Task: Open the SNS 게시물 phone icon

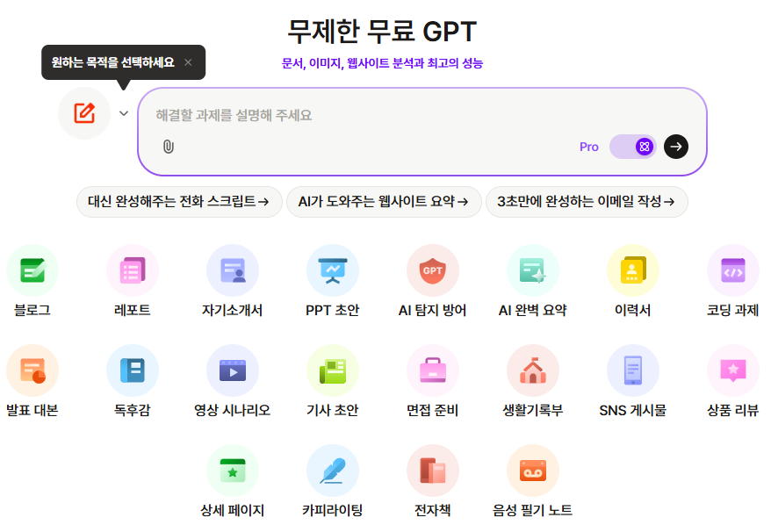Action: tap(633, 370)
